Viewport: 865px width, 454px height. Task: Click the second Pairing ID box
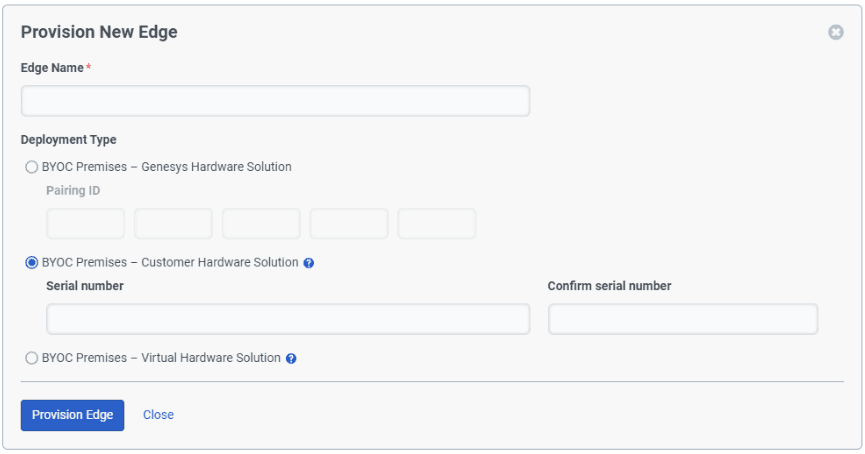[x=173, y=224]
